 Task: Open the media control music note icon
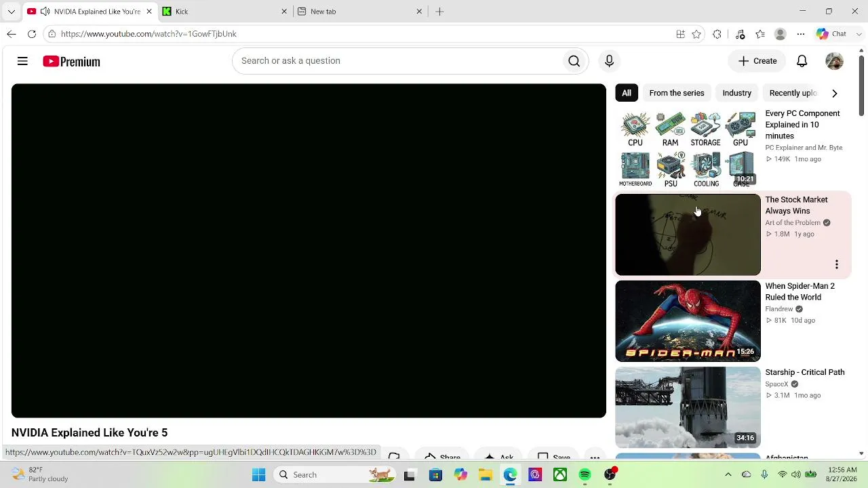740,34
